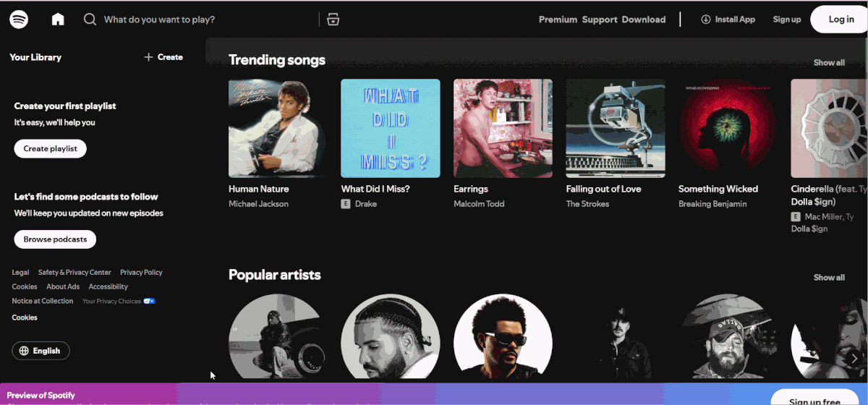Open Privacy Policy footer link
Screen dimensions: 868x405
tap(141, 273)
